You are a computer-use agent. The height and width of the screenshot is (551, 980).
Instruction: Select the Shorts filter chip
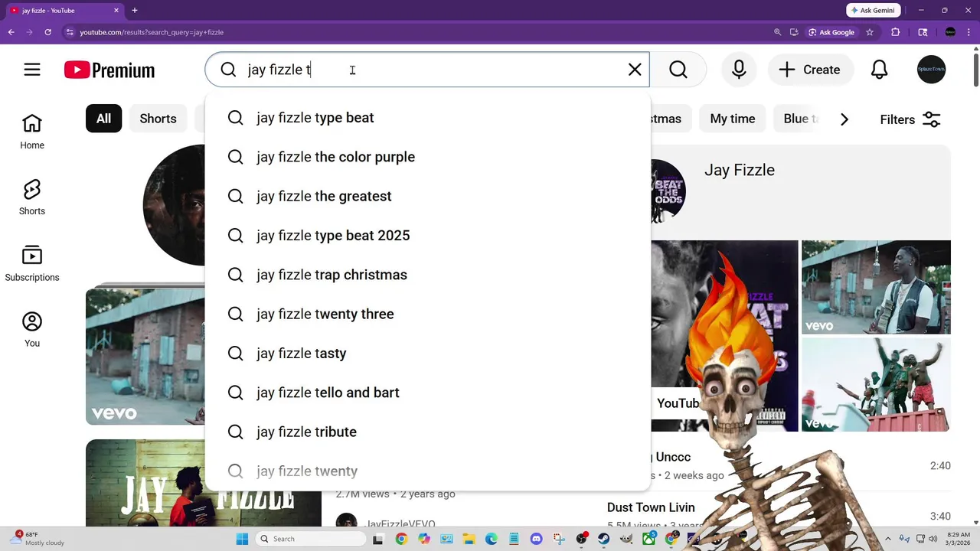point(158,119)
